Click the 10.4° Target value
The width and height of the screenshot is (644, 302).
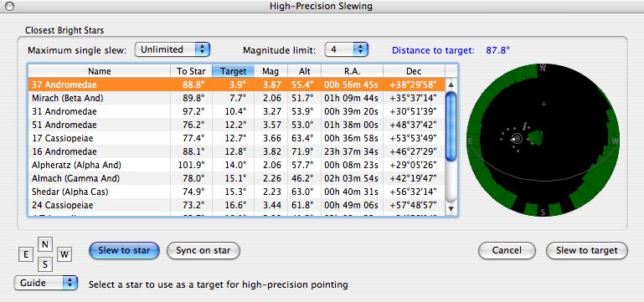pos(236,111)
